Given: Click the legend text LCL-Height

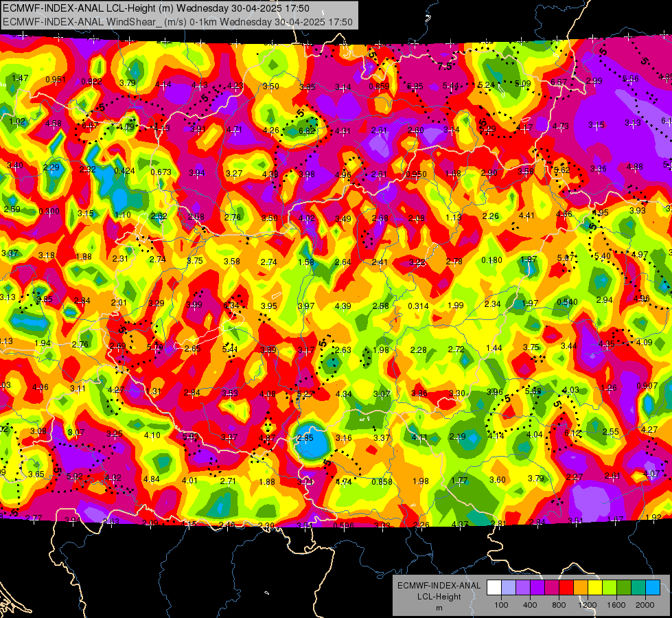Looking at the screenshot, I should [439, 597].
